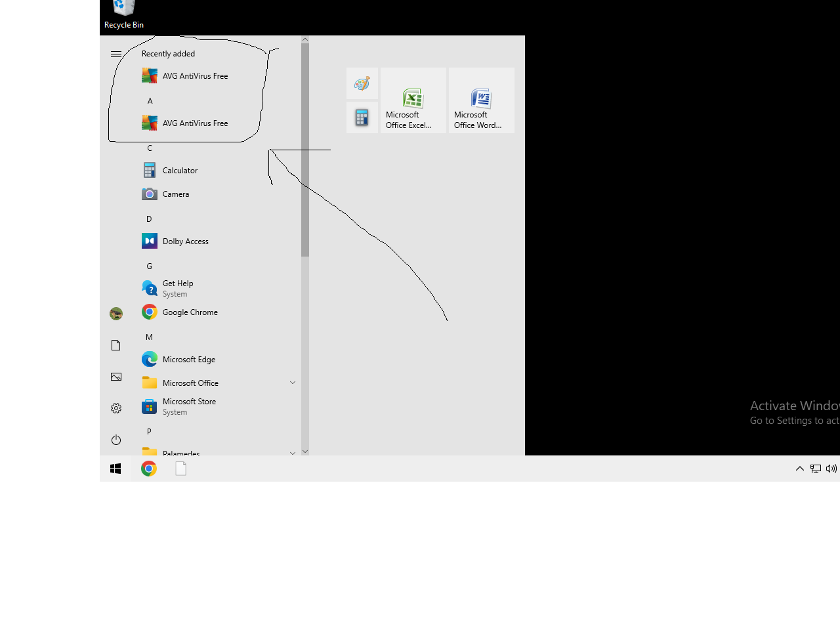Open the Recycle Bin desktop icon
Image resolution: width=840 pixels, height=630 pixels.
(x=123, y=14)
